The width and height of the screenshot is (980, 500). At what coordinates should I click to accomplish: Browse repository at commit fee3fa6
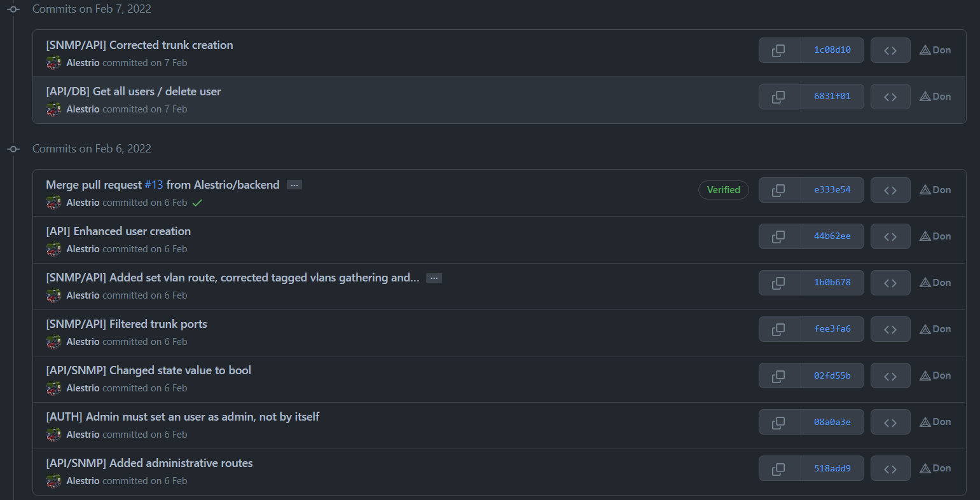tap(890, 329)
